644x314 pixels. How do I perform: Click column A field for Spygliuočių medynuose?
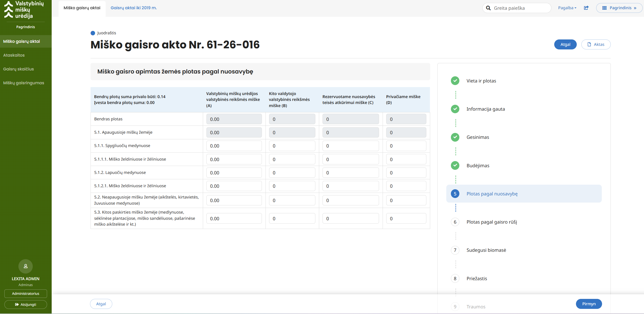coord(234,146)
